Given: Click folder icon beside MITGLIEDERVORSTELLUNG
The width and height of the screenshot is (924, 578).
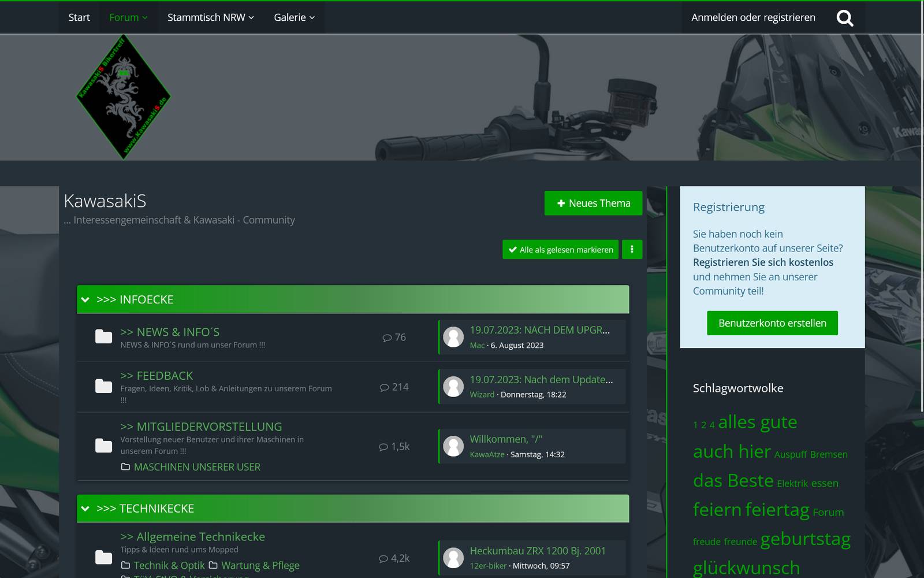Looking at the screenshot, I should coord(103,446).
